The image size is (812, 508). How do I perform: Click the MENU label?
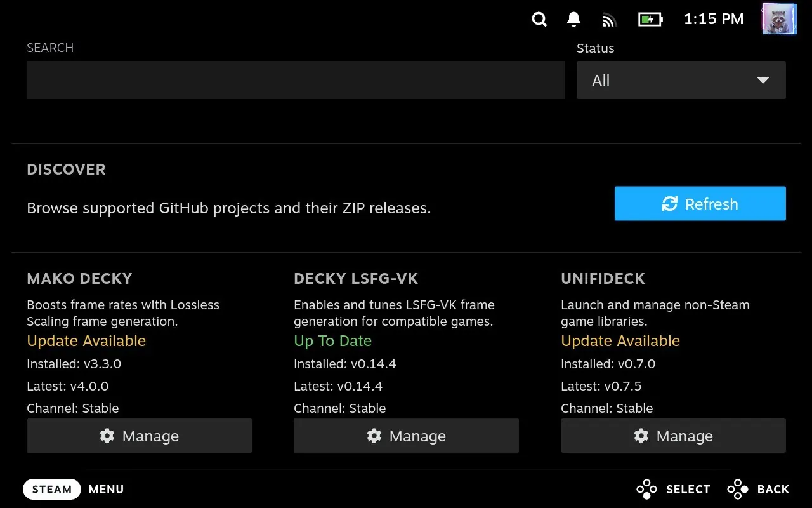tap(107, 490)
